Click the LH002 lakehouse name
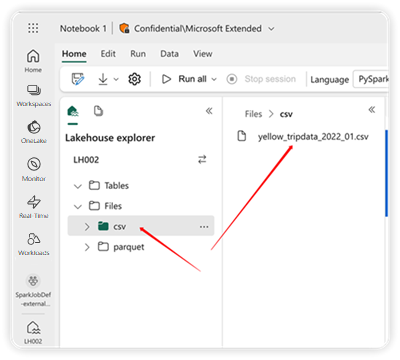 coord(86,160)
